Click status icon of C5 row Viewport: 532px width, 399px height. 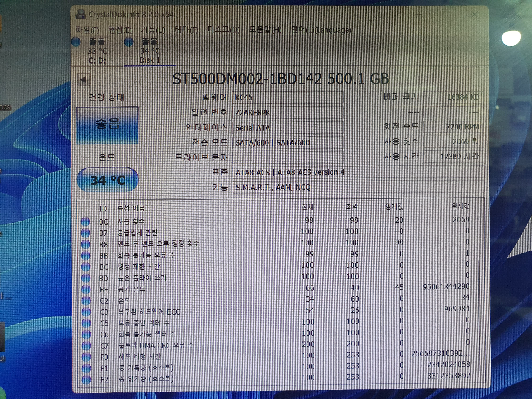click(x=86, y=323)
